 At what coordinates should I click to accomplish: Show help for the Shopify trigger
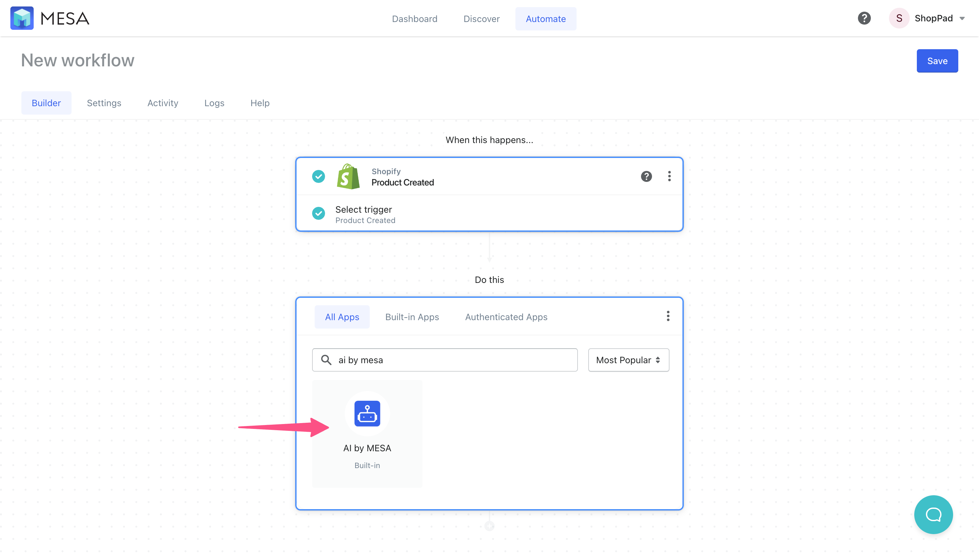point(646,176)
